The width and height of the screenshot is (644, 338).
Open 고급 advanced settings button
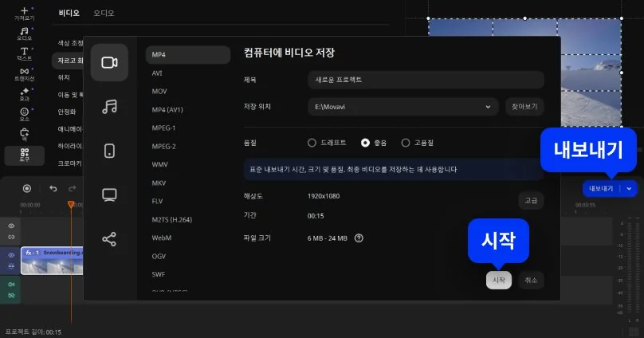[531, 200]
